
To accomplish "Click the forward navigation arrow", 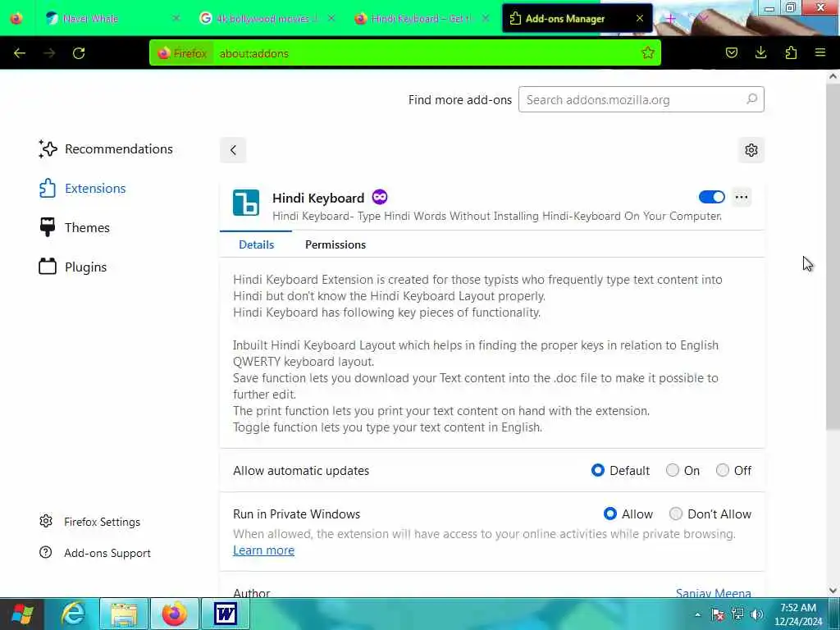I will (x=49, y=53).
